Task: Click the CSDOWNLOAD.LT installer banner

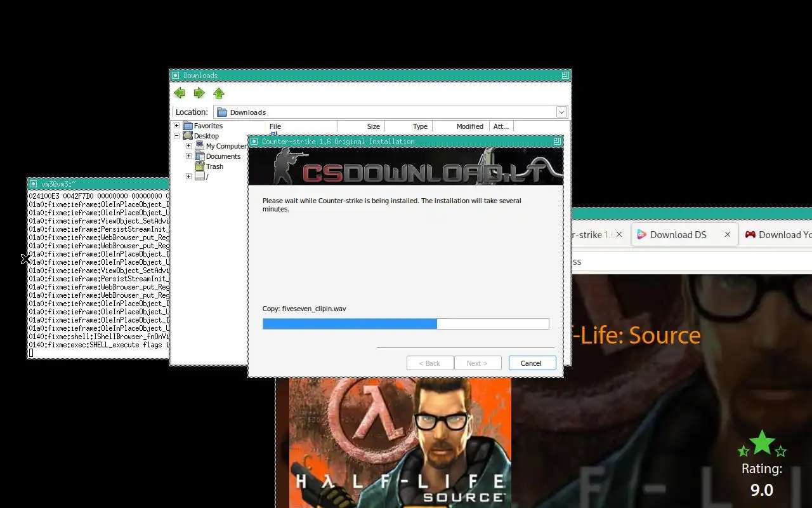Action: point(405,166)
